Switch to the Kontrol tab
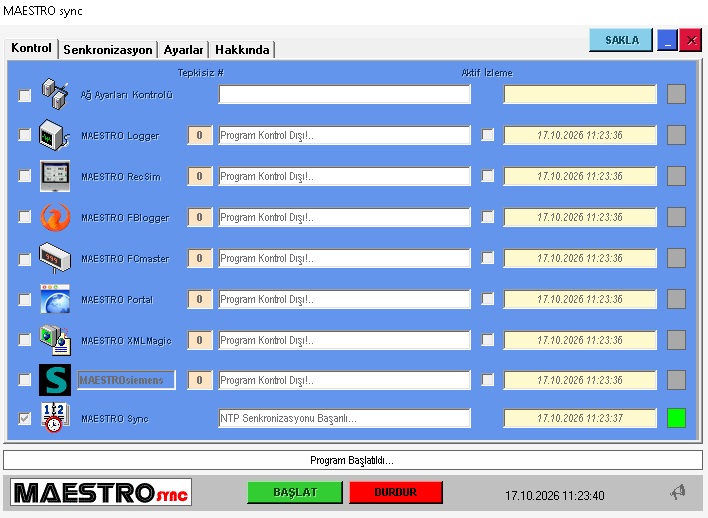This screenshot has height=518, width=708. [x=31, y=48]
